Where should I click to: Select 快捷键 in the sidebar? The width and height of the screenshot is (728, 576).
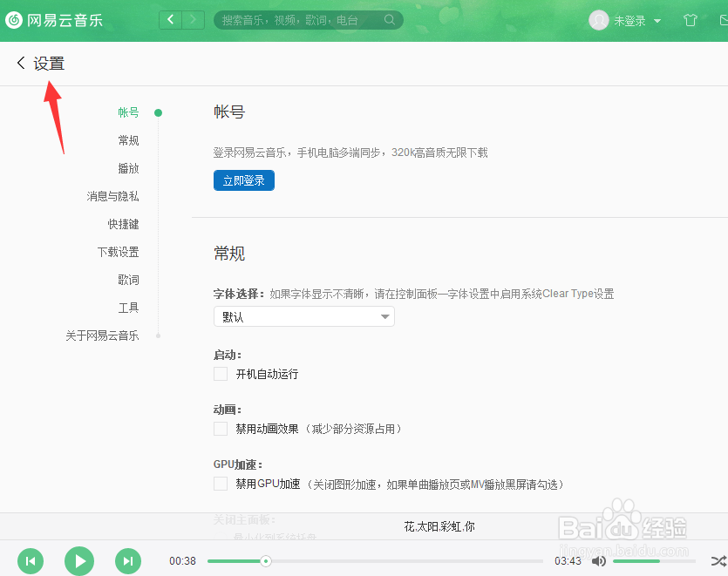tap(123, 224)
